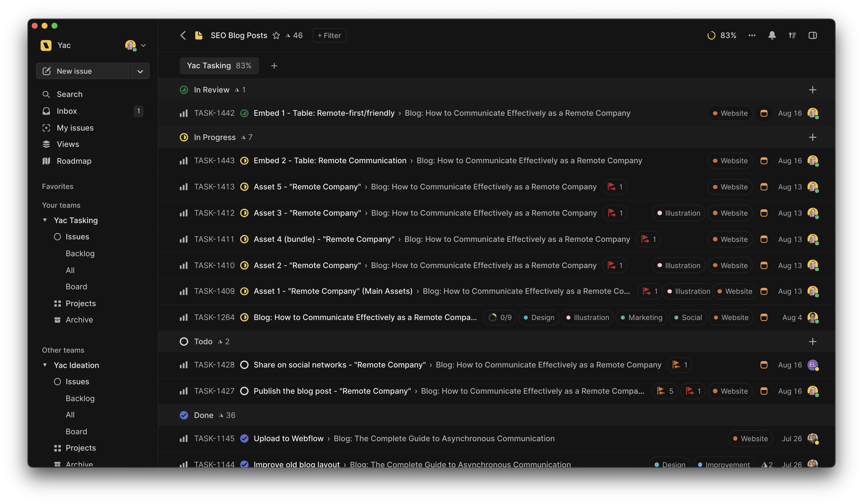
Task: Open the three-dot more options menu
Action: click(752, 35)
